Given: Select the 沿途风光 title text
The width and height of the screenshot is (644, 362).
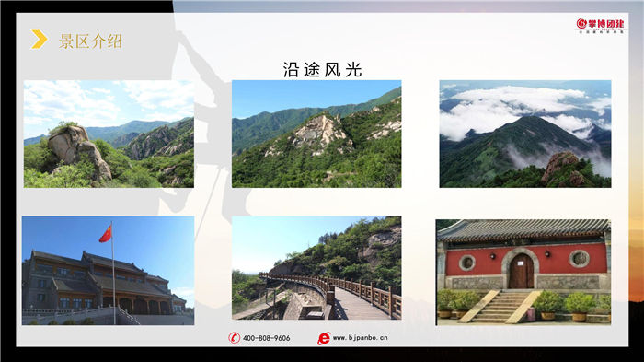Looking at the screenshot, I should click(322, 69).
